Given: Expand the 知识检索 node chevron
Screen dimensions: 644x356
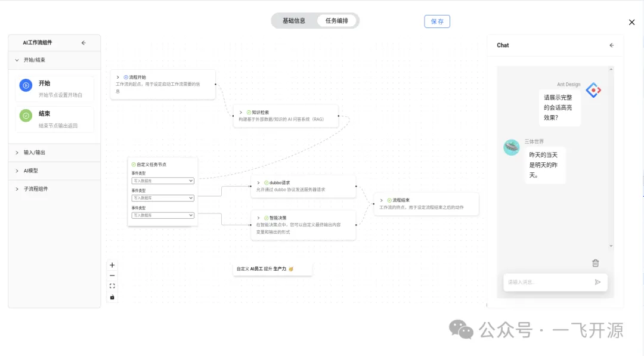Looking at the screenshot, I should pos(241,112).
